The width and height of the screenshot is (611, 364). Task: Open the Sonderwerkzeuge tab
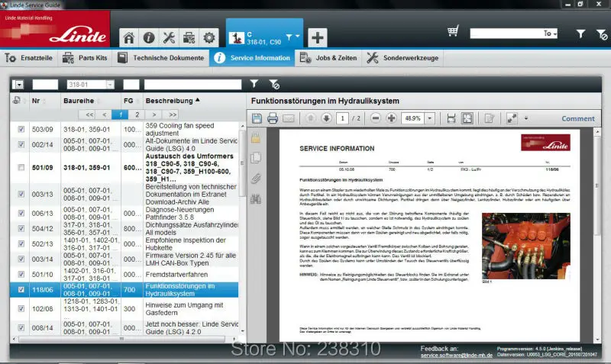point(403,58)
